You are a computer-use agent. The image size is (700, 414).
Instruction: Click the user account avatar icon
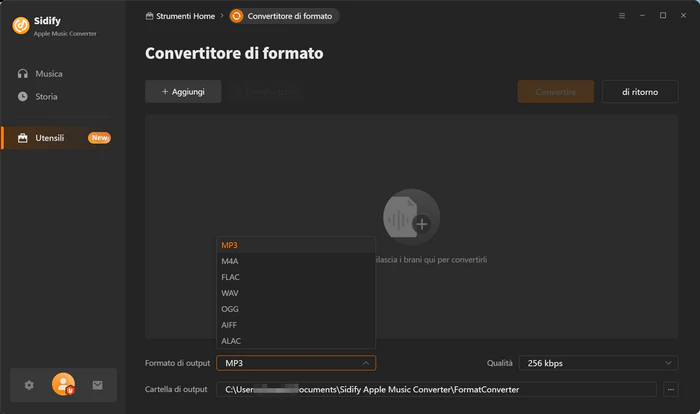63,384
